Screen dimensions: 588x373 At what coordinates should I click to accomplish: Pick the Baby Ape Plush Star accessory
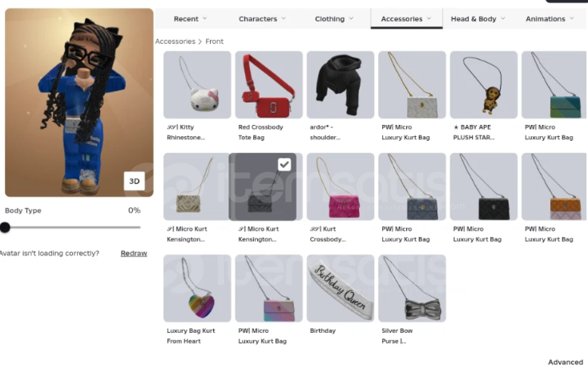[483, 85]
